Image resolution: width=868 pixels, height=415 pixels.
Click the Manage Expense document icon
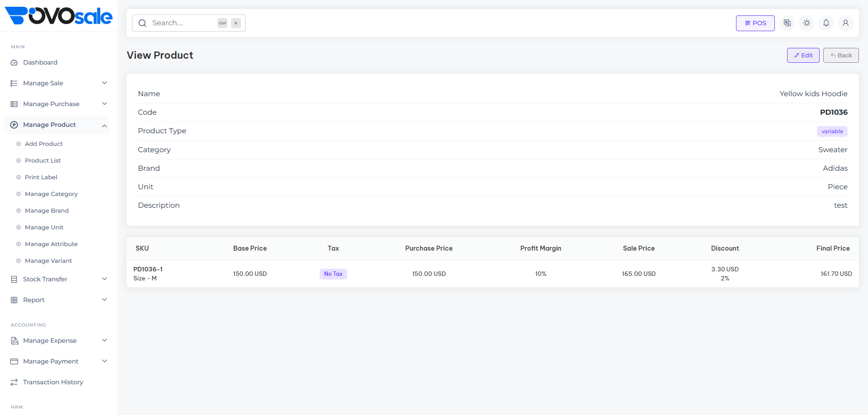(14, 341)
